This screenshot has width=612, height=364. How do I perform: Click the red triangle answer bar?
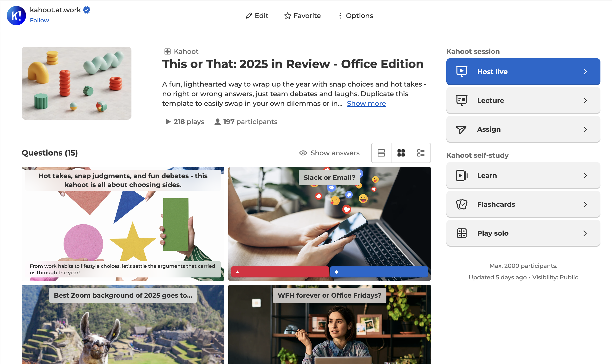pyautogui.click(x=280, y=272)
